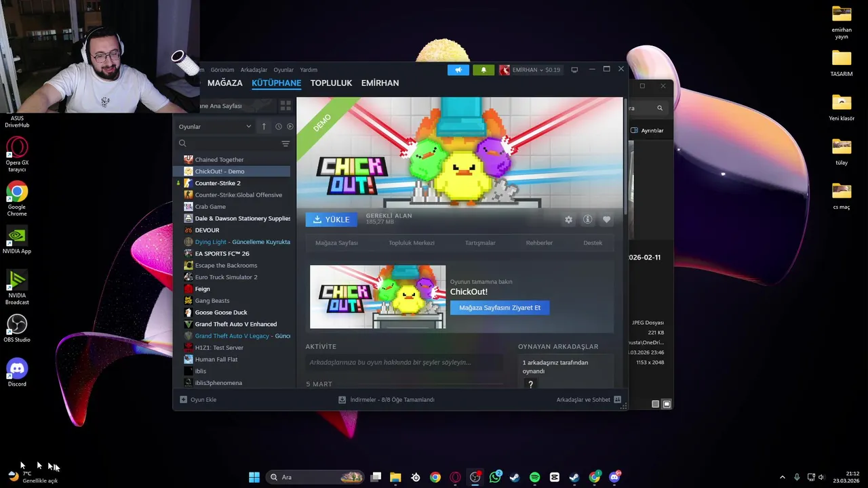Open NVIDIA Broadcast desktop shortcut
The width and height of the screenshot is (868, 488).
[17, 287]
